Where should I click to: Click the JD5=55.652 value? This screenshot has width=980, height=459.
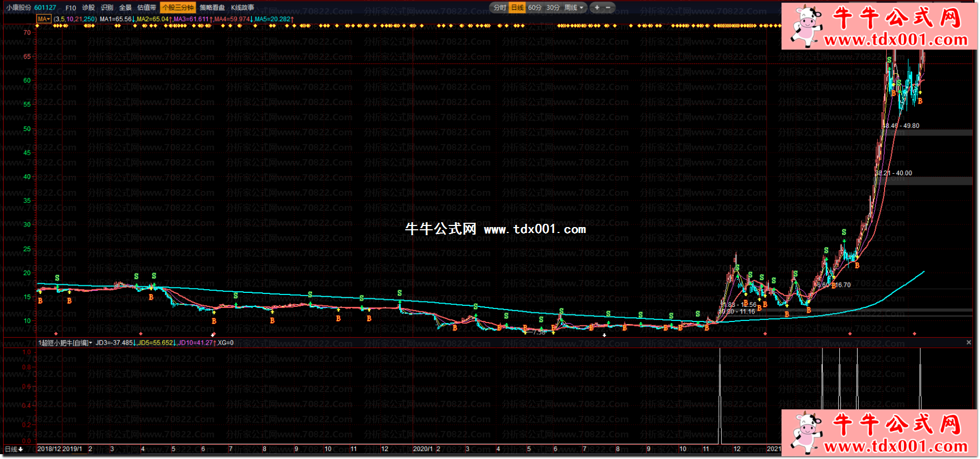156,342
